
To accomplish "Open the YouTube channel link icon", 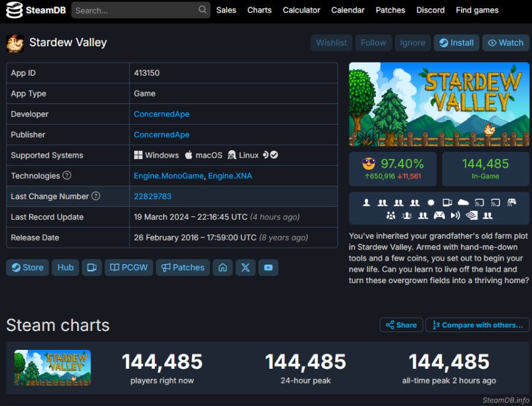I will [x=268, y=268].
